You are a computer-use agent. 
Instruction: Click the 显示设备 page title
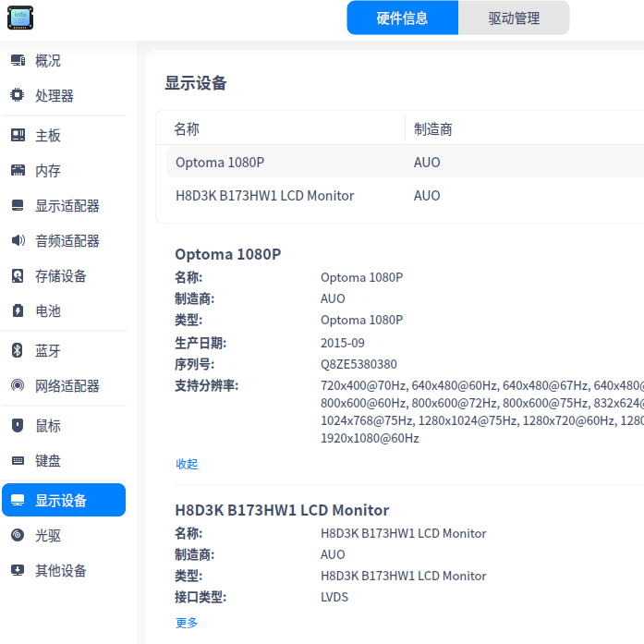(196, 83)
